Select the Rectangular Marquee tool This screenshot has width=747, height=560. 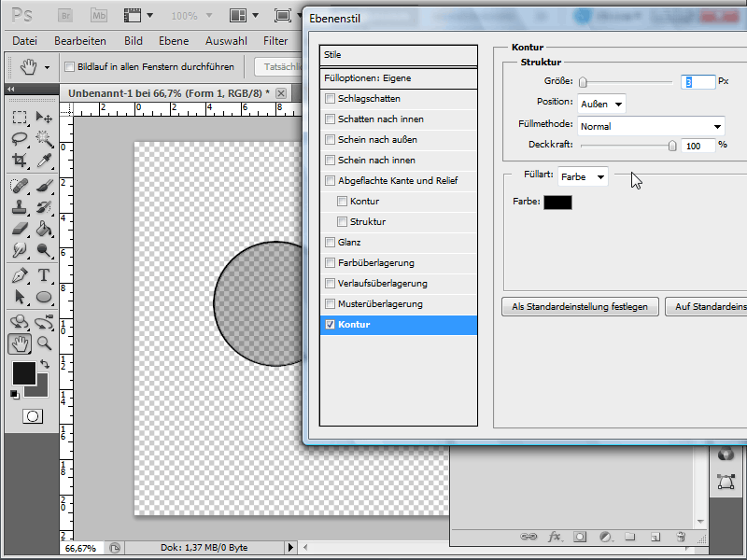[20, 118]
